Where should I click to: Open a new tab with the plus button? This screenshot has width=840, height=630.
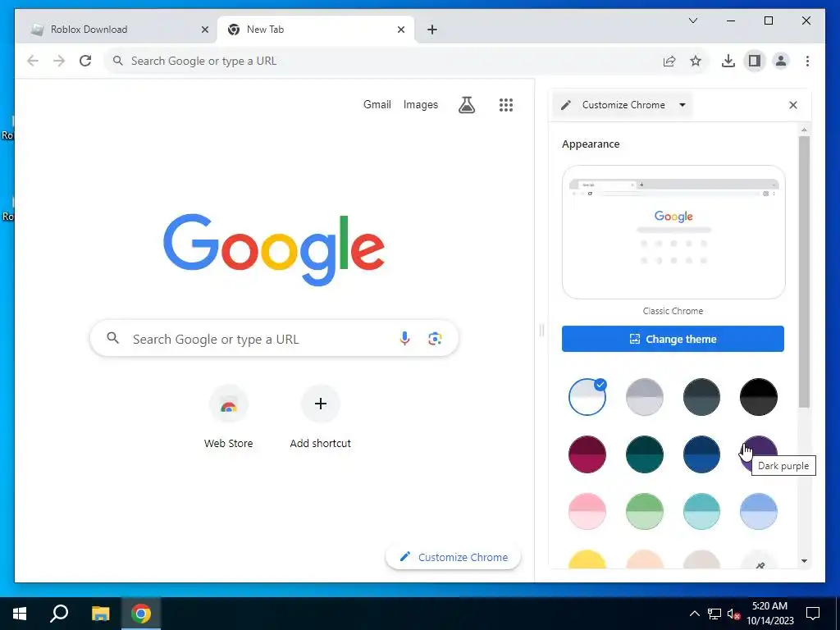click(432, 30)
